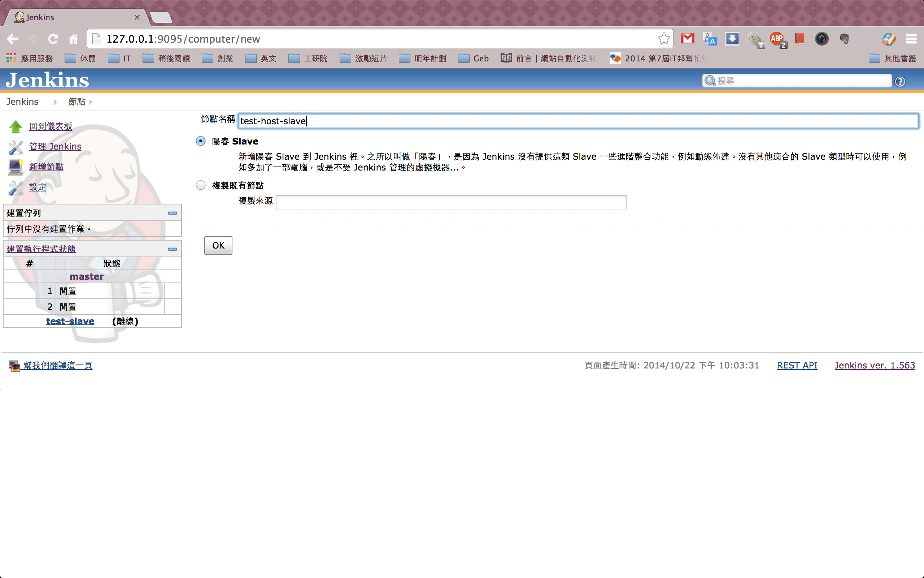924x578 pixels.
Task: Click the 節點 breadcrumb item
Action: tap(77, 102)
